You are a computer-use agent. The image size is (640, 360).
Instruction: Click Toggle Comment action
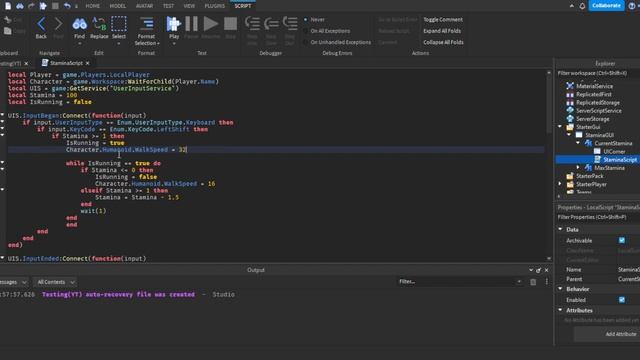pyautogui.click(x=443, y=20)
